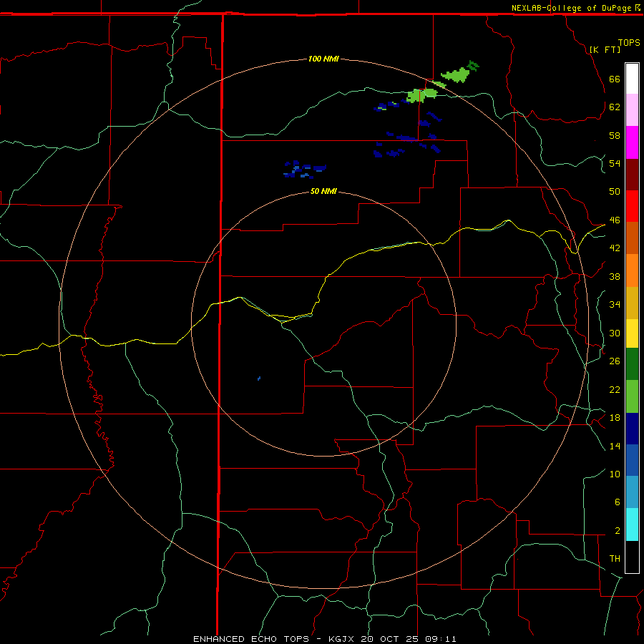Click the isolated blue echo pixel inside the 50 NMI ring
This screenshot has height=644, width=644.
click(x=259, y=379)
